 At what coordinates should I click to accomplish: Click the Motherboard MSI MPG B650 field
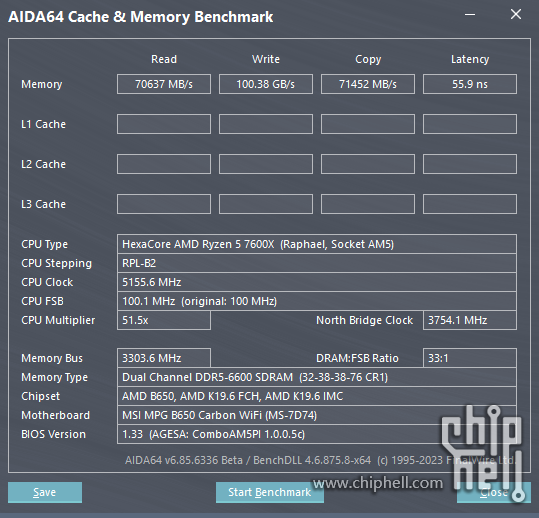(317, 415)
